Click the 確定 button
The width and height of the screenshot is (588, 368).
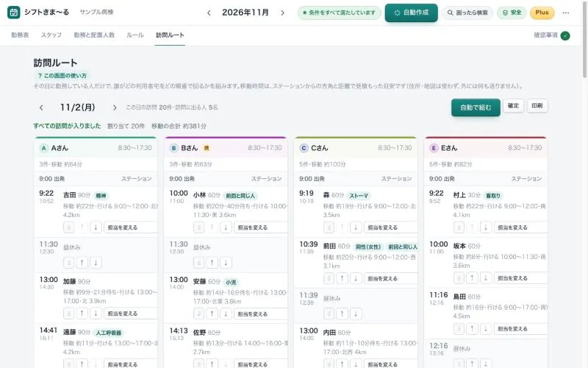pyautogui.click(x=513, y=106)
